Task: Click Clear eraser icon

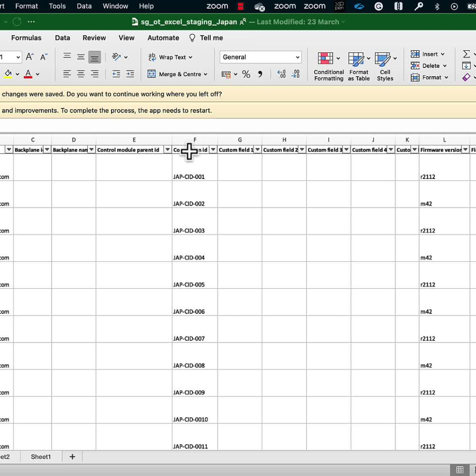Action: pos(466,78)
